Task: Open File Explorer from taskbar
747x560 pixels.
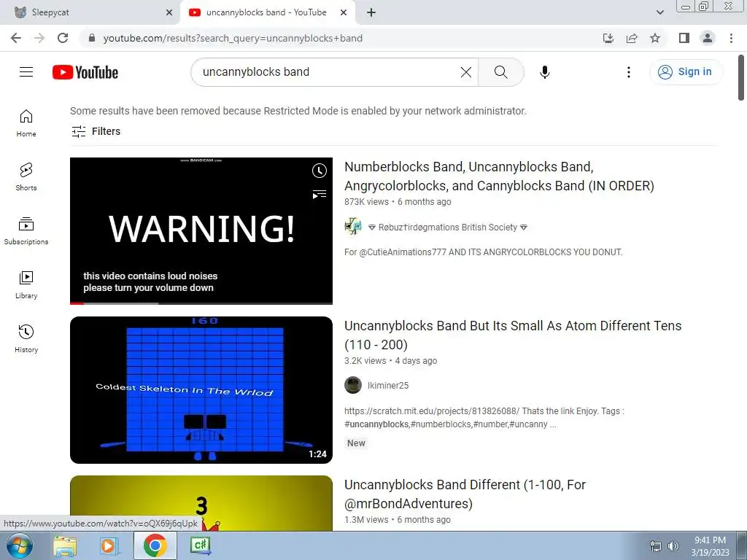Action: pos(65,546)
